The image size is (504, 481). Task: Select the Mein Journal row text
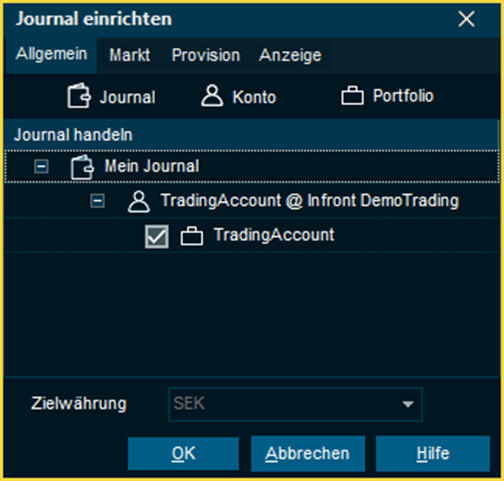point(152,166)
